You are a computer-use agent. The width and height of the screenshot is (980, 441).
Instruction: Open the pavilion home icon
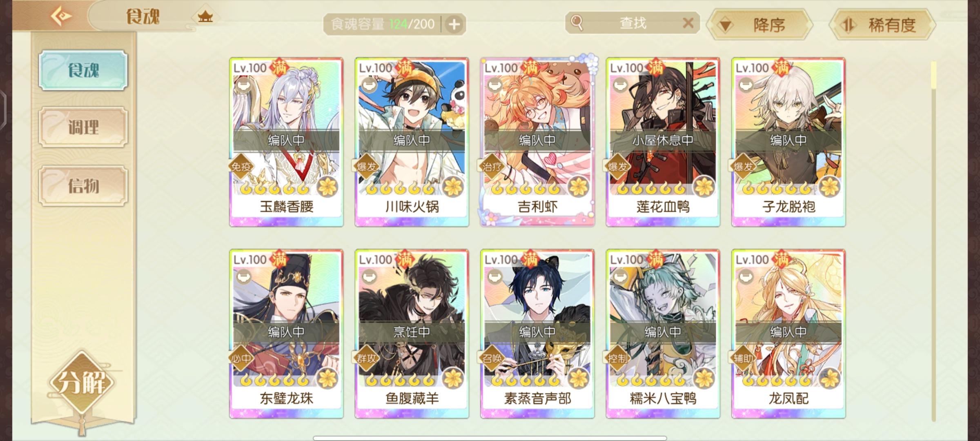[205, 17]
